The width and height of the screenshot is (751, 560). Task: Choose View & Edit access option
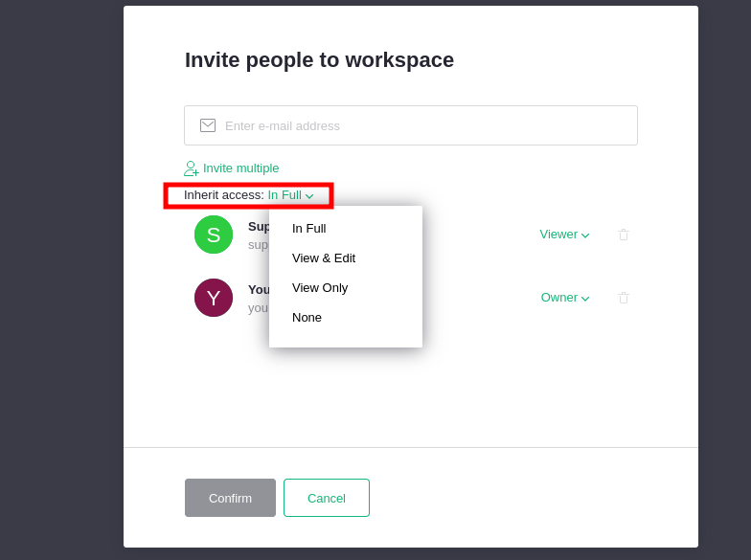324,258
